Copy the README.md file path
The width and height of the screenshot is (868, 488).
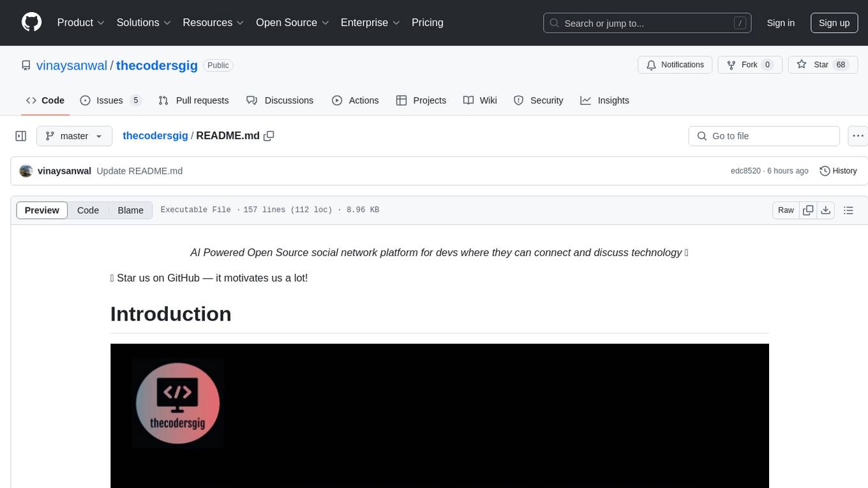269,135
